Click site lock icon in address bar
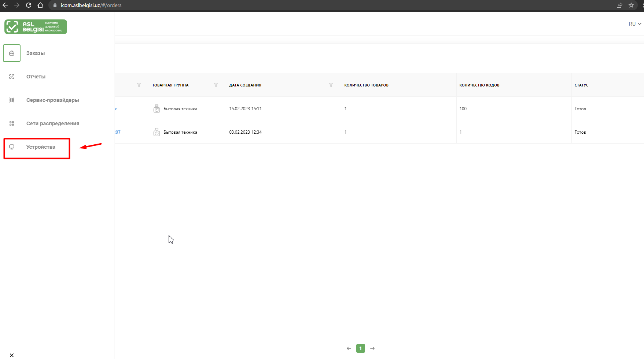Screen dimensions: 644x359 coord(55,5)
